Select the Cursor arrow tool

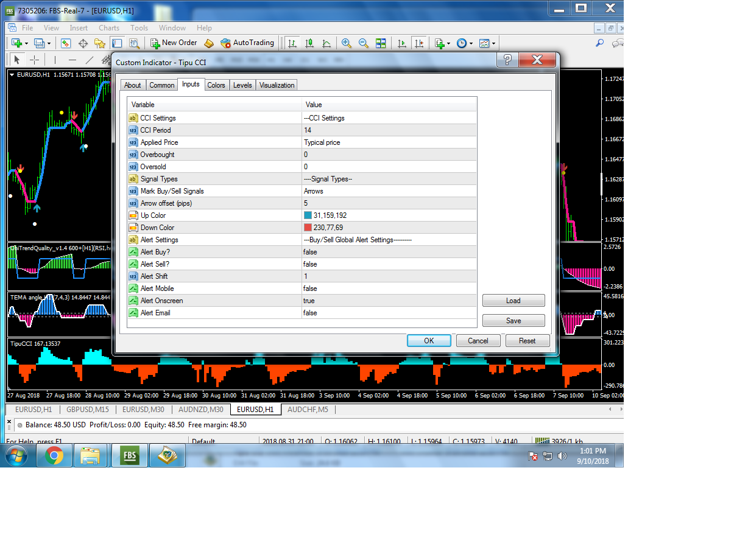pos(17,60)
